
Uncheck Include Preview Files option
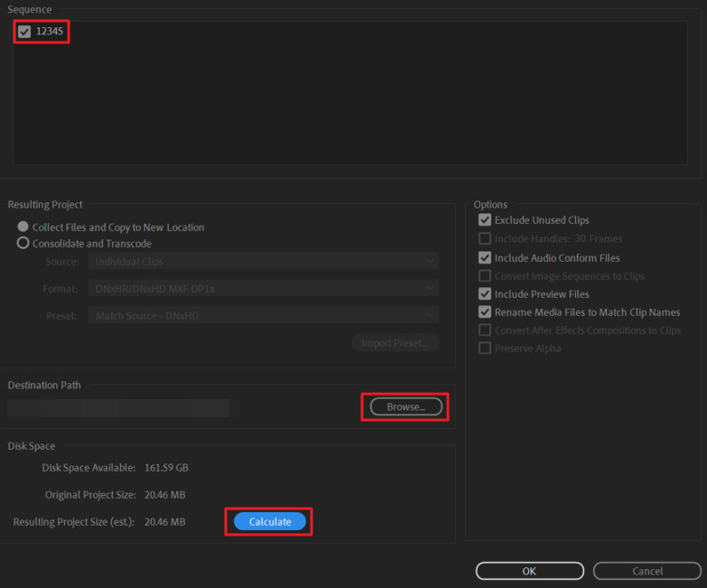pos(485,294)
